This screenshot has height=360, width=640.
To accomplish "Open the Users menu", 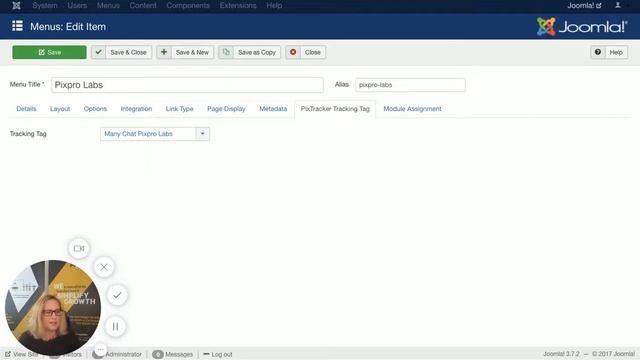I will tap(77, 5).
